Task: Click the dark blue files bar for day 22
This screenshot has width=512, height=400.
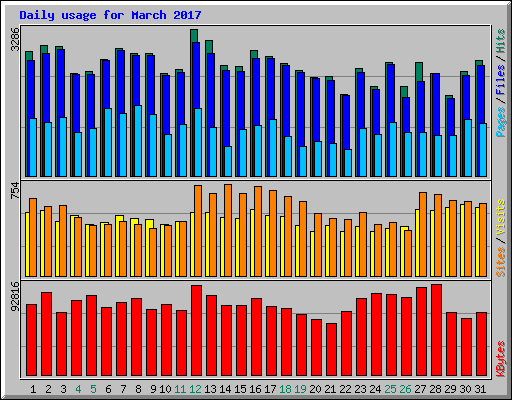Action: tap(346, 122)
